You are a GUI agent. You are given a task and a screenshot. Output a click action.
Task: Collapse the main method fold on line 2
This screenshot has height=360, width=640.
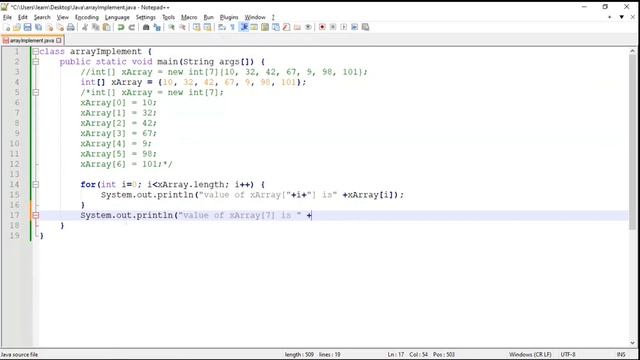(x=36, y=62)
